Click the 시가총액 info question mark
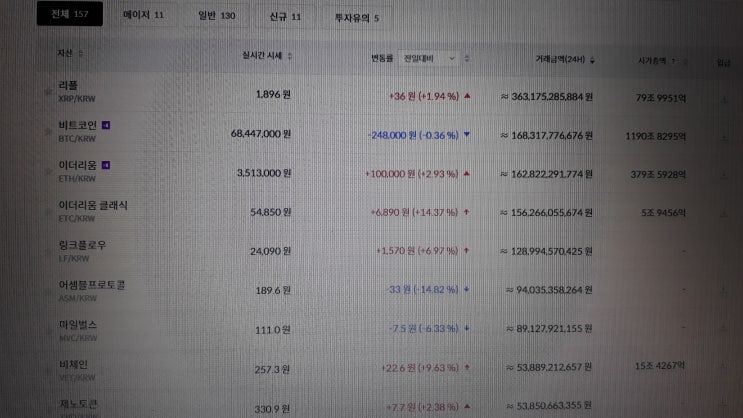Image resolution: width=743 pixels, height=418 pixels. (673, 61)
